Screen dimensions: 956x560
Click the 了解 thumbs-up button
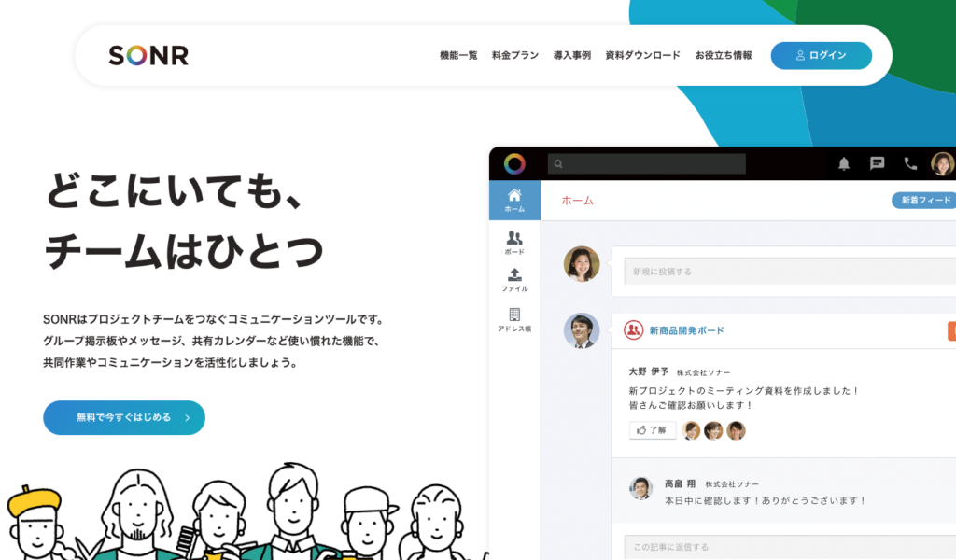pos(653,430)
